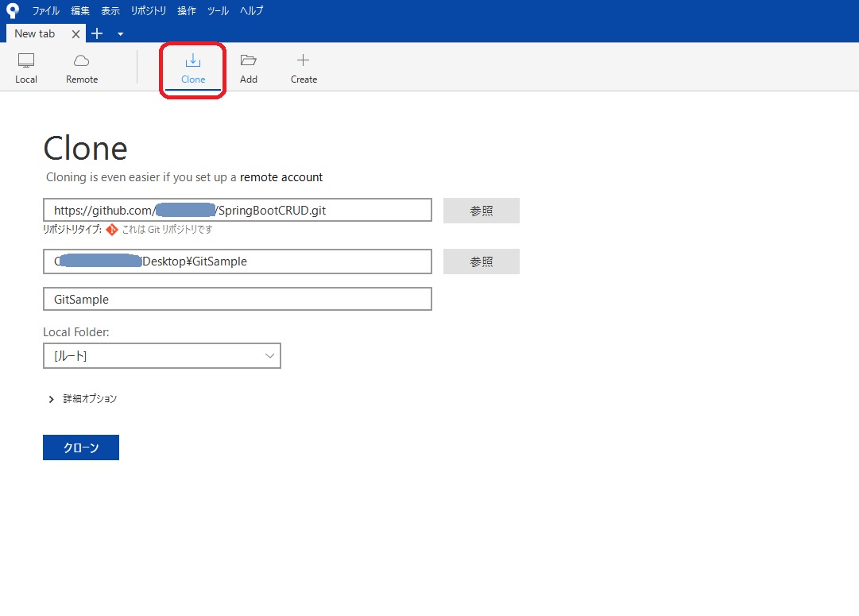The height and width of the screenshot is (616, 859).
Task: Click the 参照 button next to the URL field
Action: coord(481,210)
